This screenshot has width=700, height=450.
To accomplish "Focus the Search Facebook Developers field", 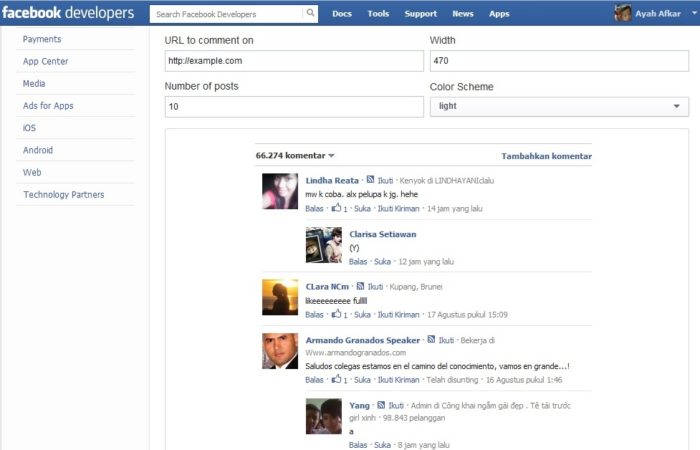I will pos(228,14).
